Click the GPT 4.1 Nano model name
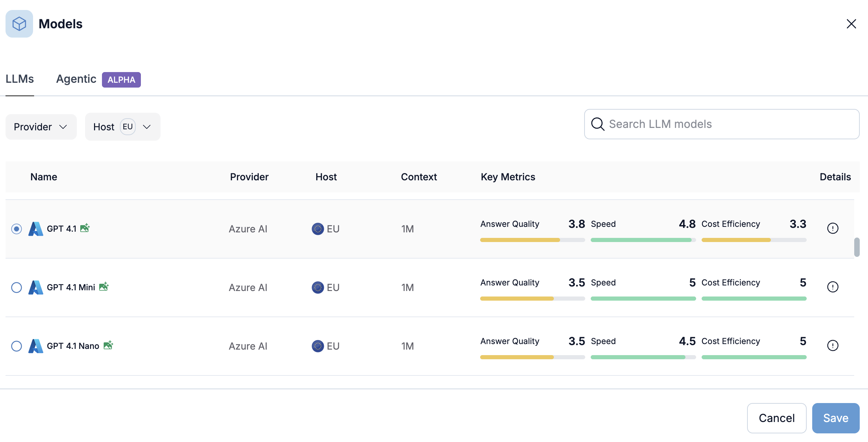868x442 pixels. (x=73, y=346)
